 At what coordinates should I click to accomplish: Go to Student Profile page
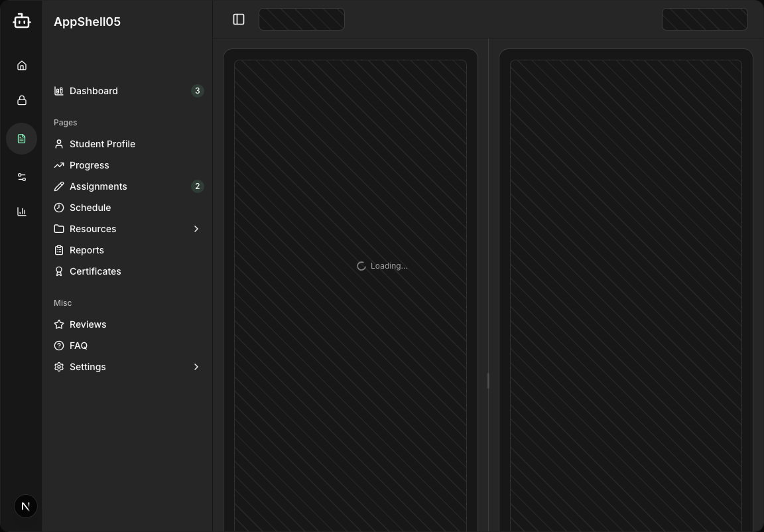102,144
